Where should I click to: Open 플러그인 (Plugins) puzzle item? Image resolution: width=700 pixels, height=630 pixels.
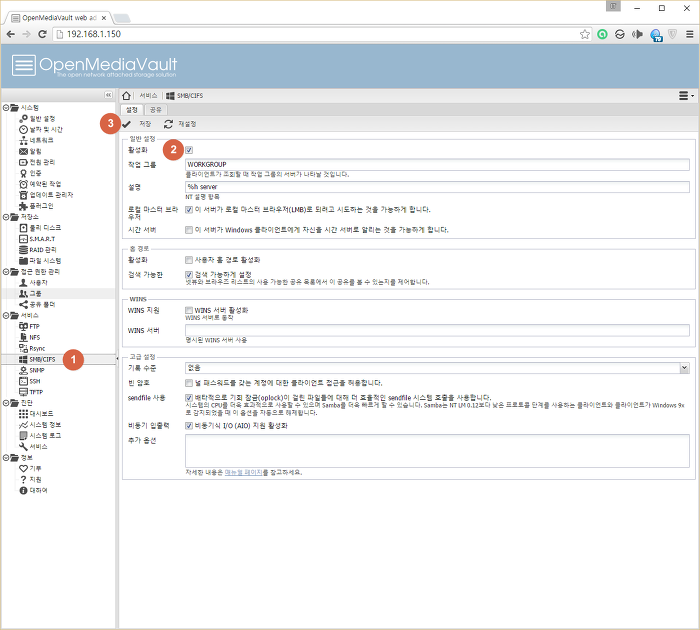36,206
